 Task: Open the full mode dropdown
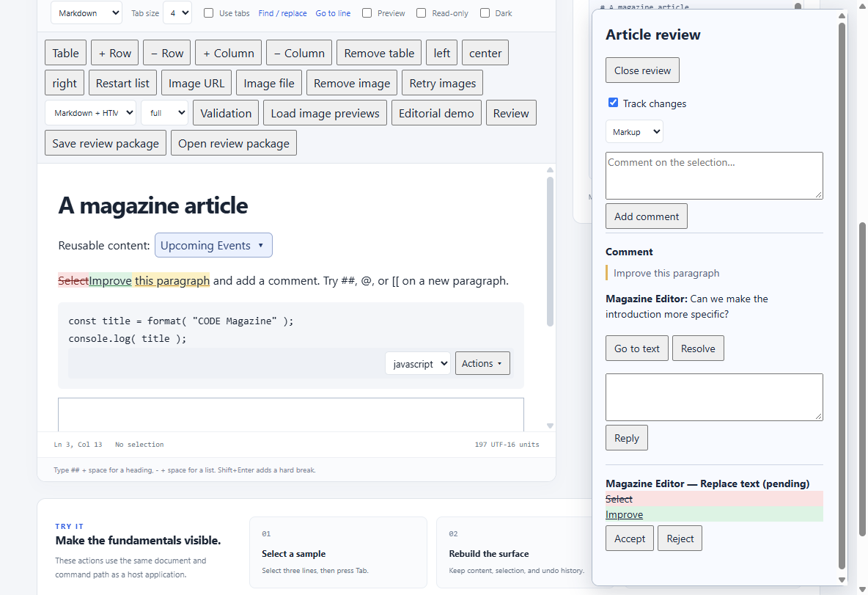165,112
